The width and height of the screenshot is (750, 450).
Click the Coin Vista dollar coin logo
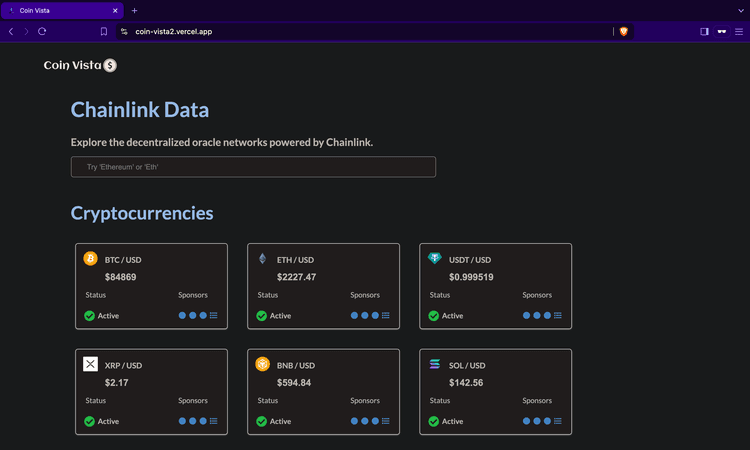coord(110,65)
